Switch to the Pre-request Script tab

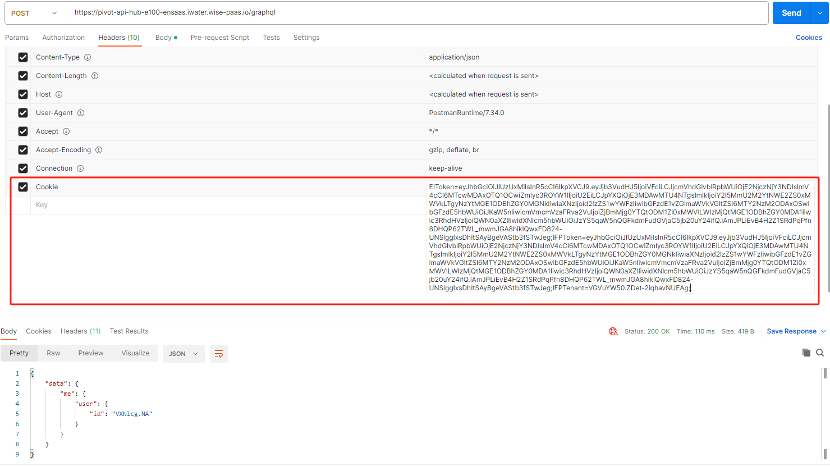pyautogui.click(x=219, y=37)
